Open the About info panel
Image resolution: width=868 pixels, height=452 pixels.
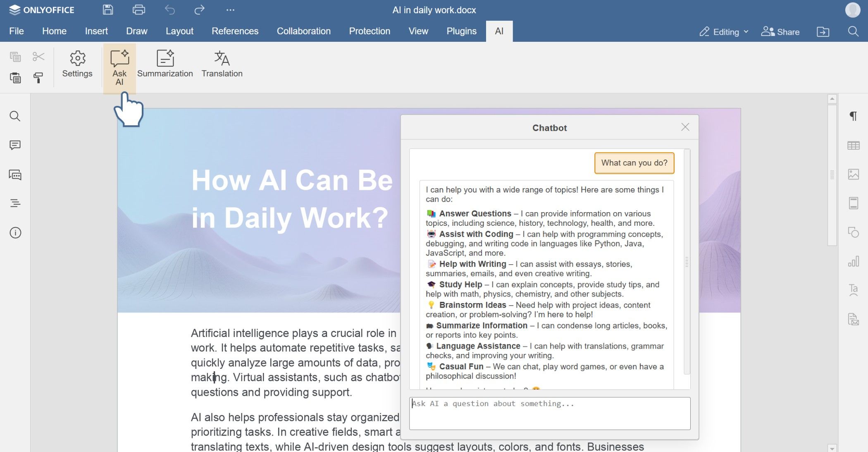tap(15, 233)
